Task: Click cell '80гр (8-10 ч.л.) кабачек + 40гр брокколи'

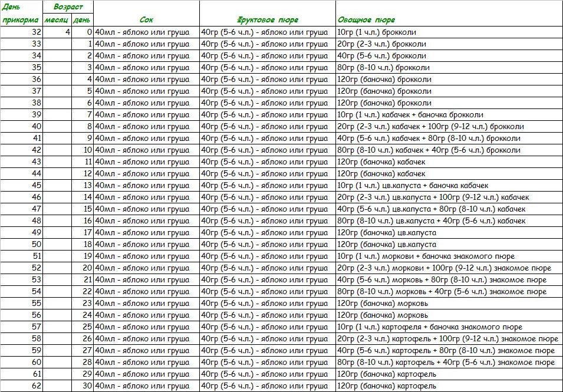Action: [x=449, y=150]
